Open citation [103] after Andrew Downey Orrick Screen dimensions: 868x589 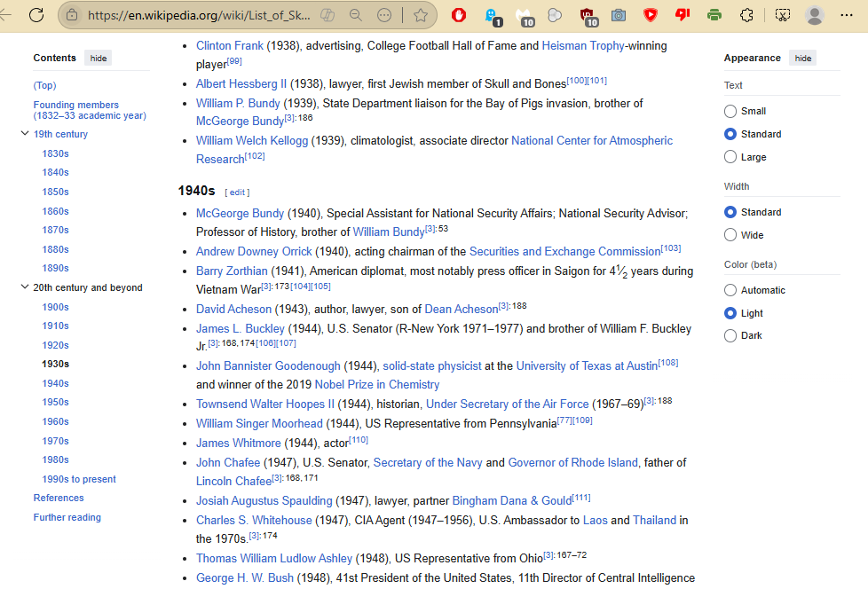click(x=671, y=247)
